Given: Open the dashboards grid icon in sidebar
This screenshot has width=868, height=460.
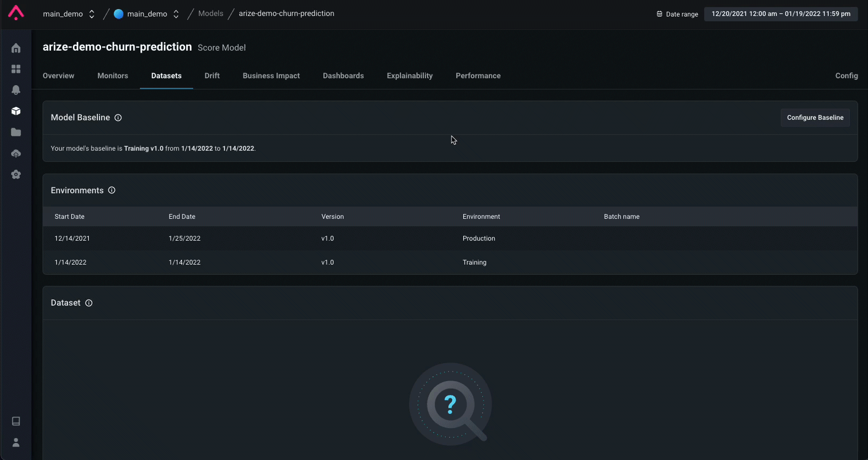Looking at the screenshot, I should click(16, 69).
